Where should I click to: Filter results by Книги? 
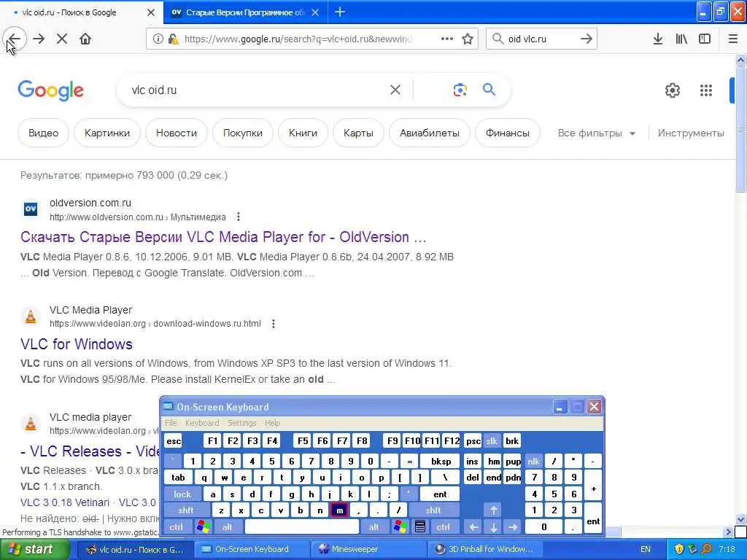coord(303,133)
